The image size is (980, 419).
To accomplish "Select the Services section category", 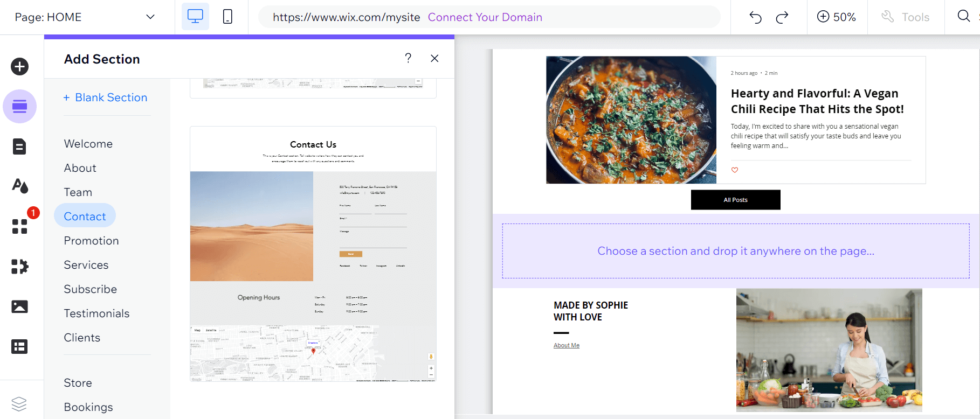I will [86, 265].
